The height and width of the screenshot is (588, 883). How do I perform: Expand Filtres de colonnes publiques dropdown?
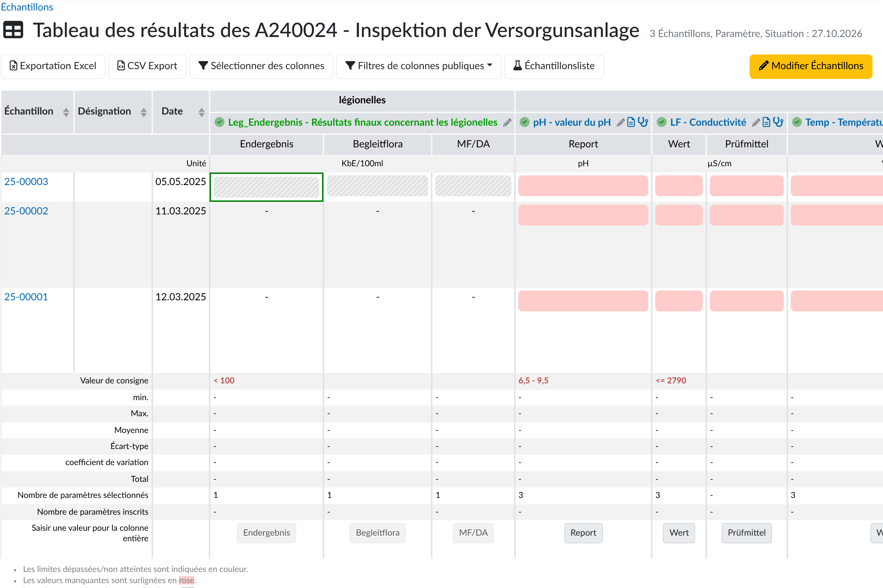(x=418, y=66)
